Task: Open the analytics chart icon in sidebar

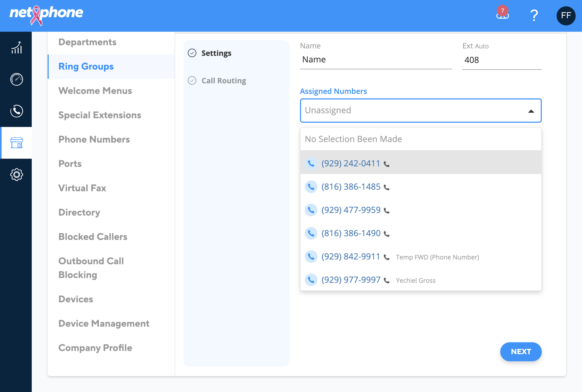Action: click(16, 48)
